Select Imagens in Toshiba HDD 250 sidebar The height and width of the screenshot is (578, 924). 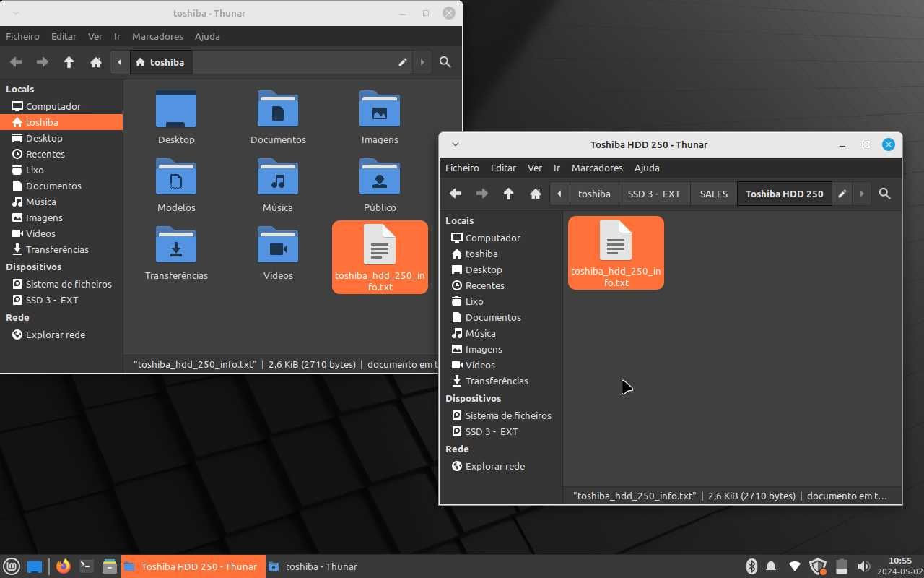pos(501,349)
